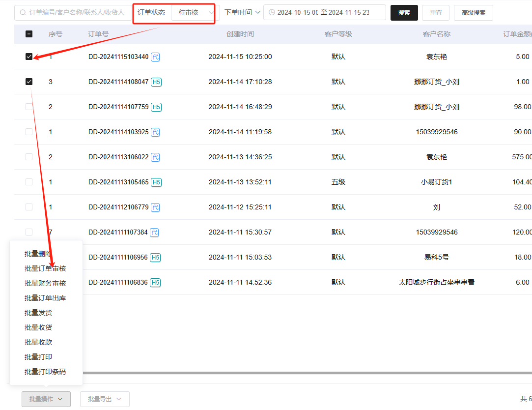
Task: Click the search magnifier icon in order search box
Action: point(23,13)
